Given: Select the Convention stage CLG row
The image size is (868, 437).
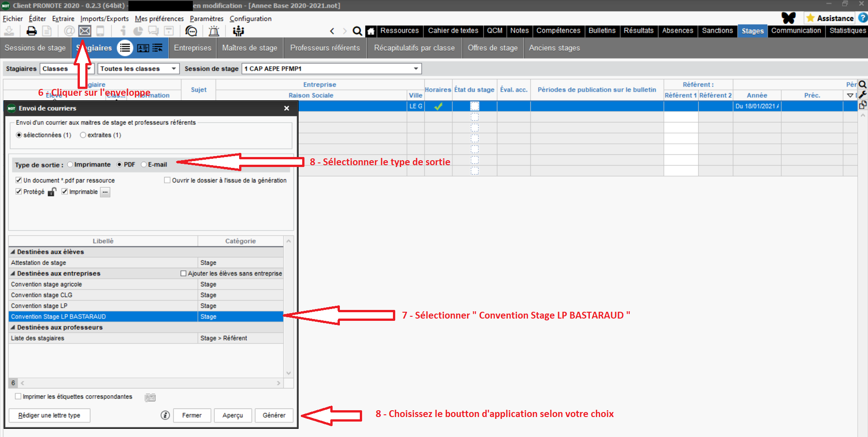Looking at the screenshot, I should tap(103, 295).
